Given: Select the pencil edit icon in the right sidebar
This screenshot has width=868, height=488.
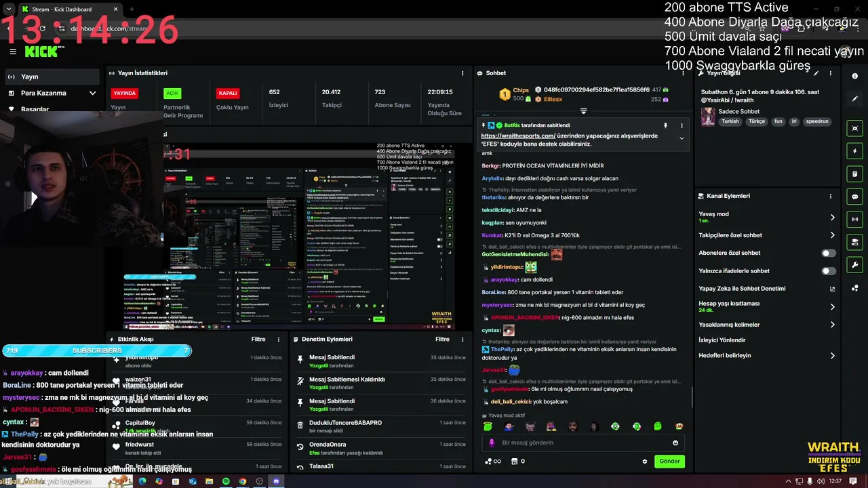Looking at the screenshot, I should 855,98.
